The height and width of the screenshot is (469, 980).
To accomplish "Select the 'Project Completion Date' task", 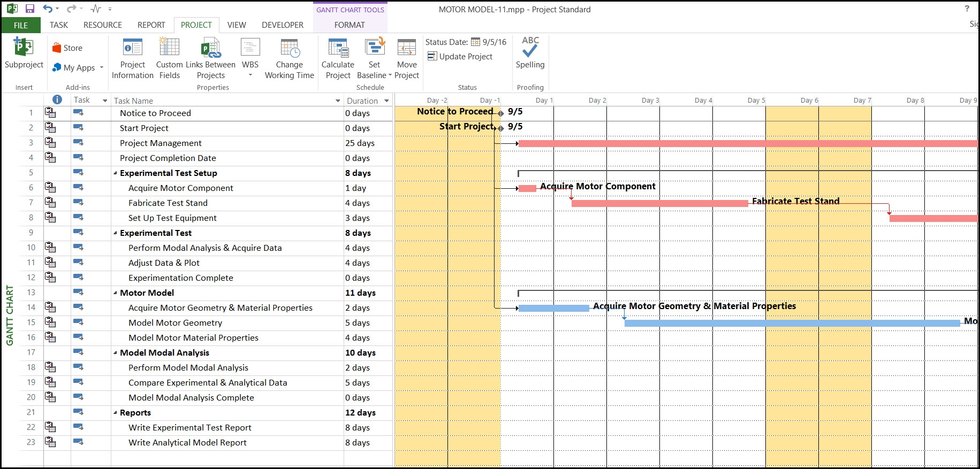I will pyautogui.click(x=168, y=158).
